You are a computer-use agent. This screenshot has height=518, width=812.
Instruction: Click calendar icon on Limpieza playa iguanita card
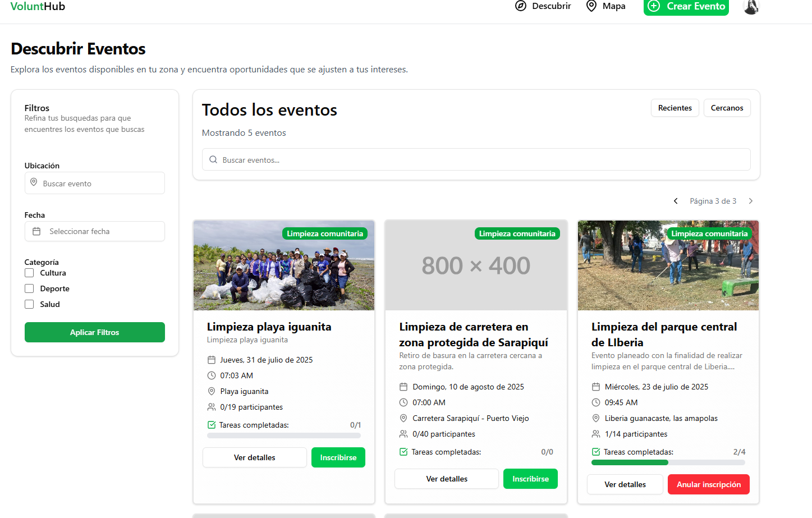(212, 360)
